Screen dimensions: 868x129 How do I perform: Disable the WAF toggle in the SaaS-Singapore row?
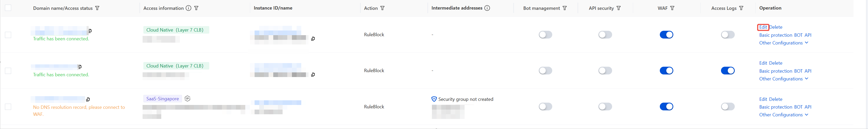pos(666,107)
